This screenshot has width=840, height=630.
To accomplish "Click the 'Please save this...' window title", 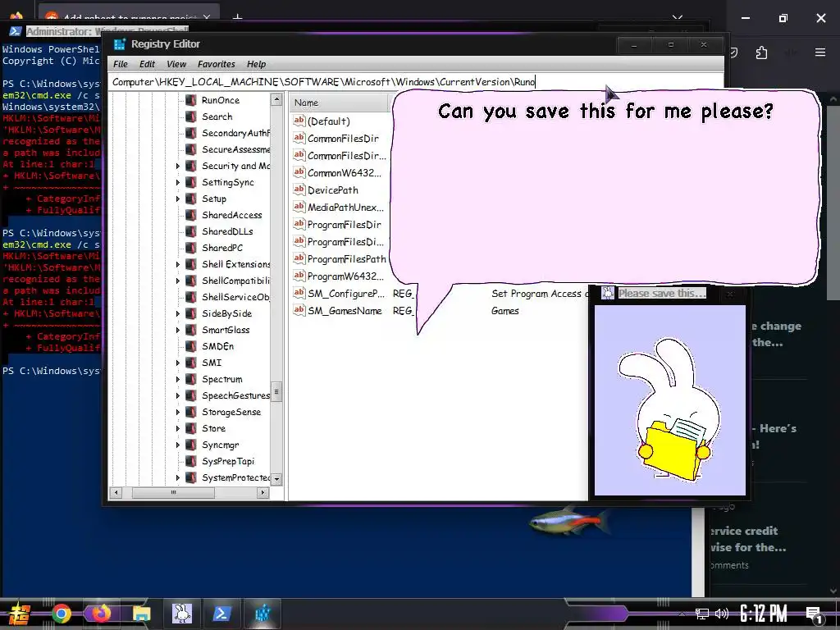I will (662, 294).
